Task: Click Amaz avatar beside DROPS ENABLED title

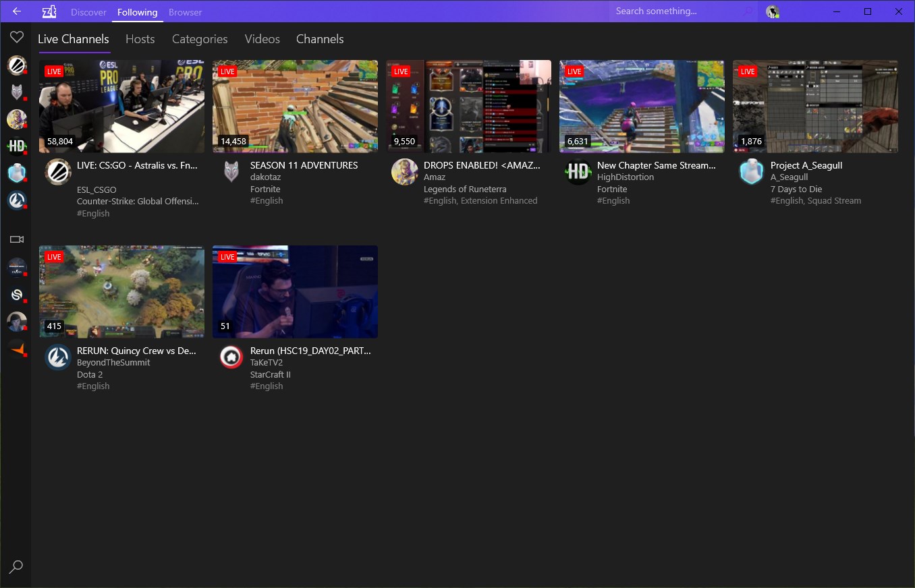Action: click(x=405, y=172)
